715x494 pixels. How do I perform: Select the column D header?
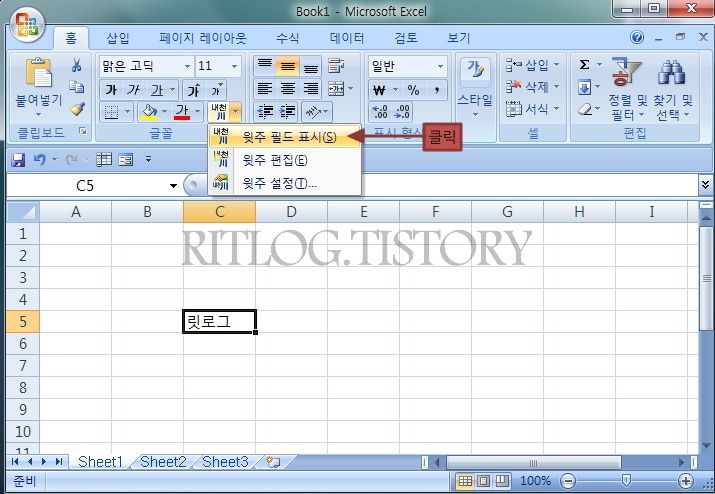[291, 212]
